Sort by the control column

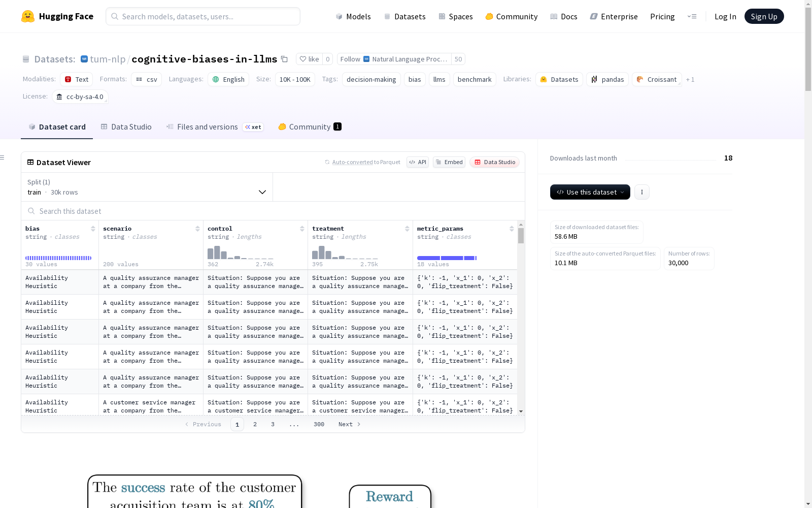coord(302,229)
